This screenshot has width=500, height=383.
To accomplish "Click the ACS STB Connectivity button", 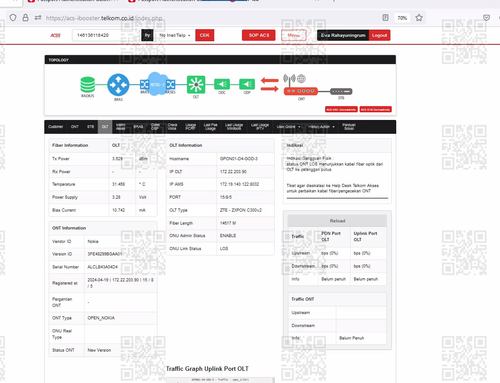I will tap(376, 109).
